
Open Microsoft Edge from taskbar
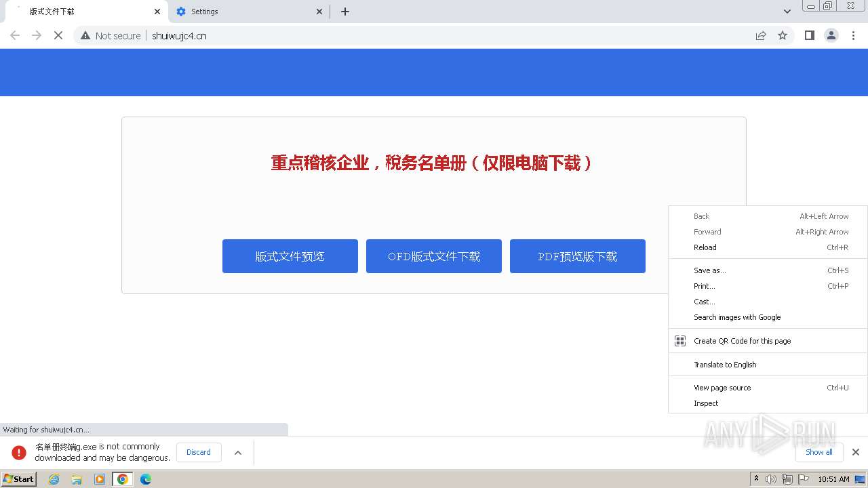pyautogui.click(x=146, y=479)
